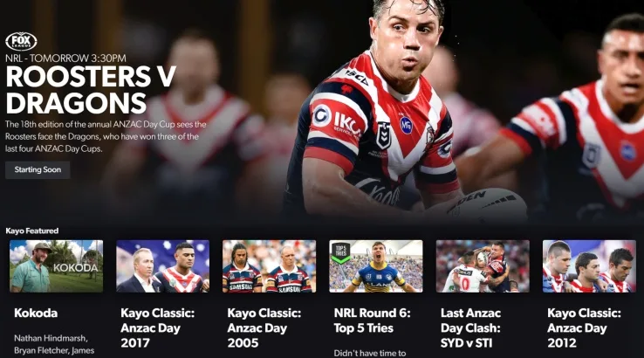Open Last Anzac Day Clash thumbnail
Image resolution: width=644 pixels, height=358 pixels.
pos(483,266)
